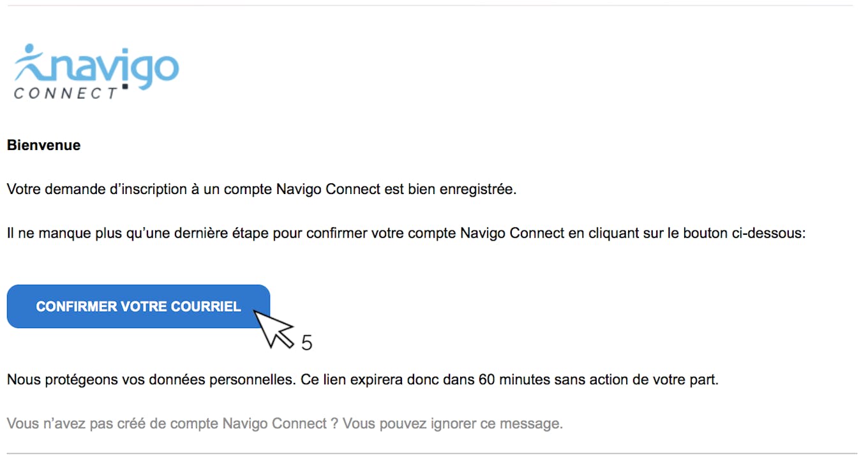
Task: Click the gray 'Vous n'avez pas créé' question
Action: (172, 423)
